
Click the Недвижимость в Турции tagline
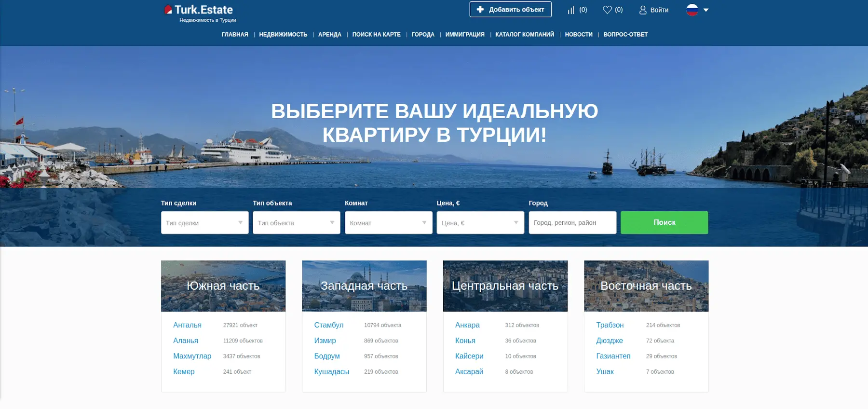[208, 20]
